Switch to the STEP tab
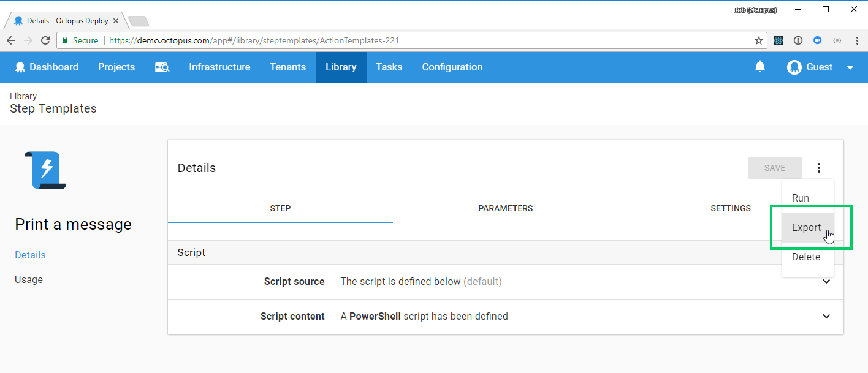Screen dimensions: 868x373 point(280,208)
